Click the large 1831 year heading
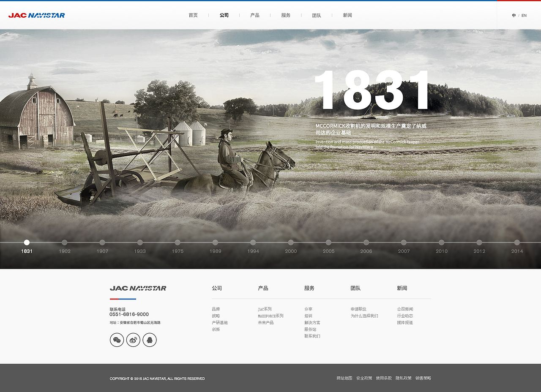The height and width of the screenshot is (392, 541). coord(372,90)
